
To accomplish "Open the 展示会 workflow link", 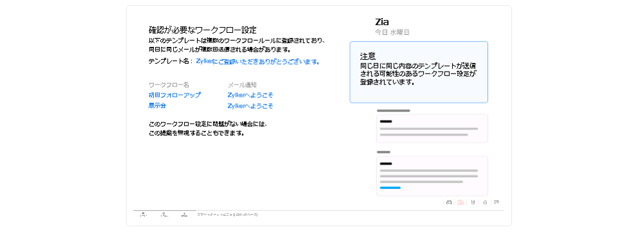I will pyautogui.click(x=157, y=106).
